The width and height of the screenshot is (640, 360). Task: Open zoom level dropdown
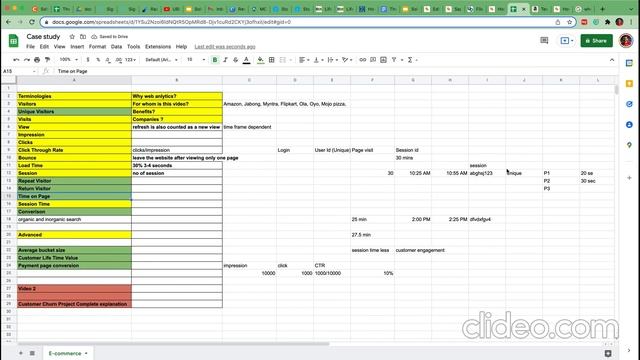point(69,60)
